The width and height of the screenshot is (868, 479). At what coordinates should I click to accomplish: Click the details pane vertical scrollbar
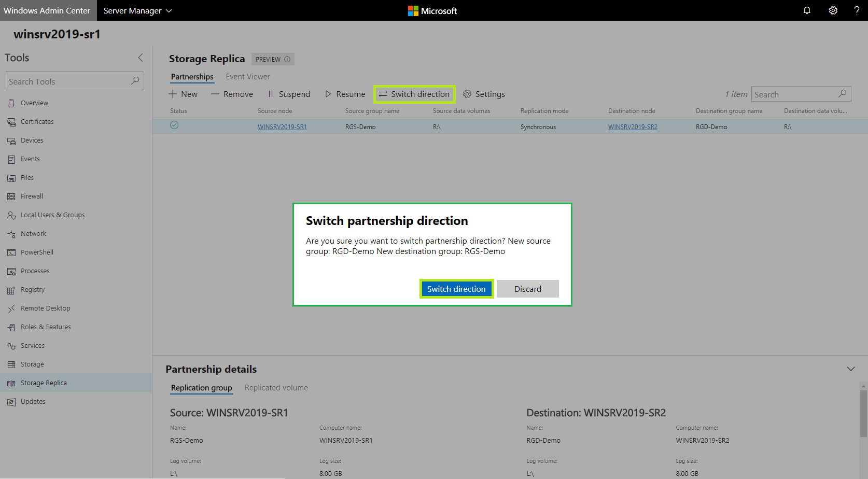tap(863, 413)
